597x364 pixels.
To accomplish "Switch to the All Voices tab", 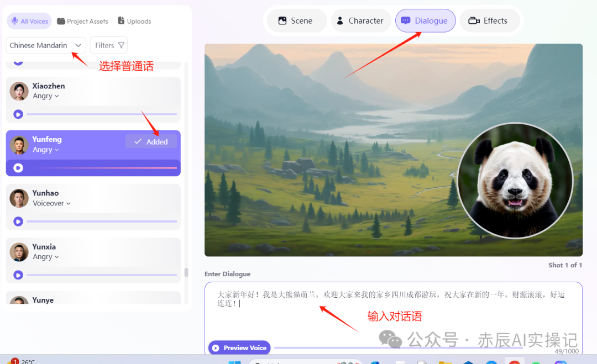I will [x=29, y=21].
